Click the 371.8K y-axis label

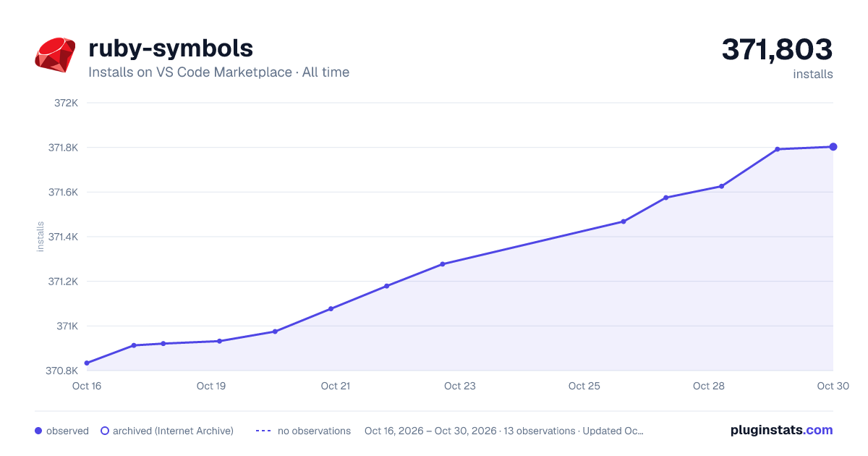click(x=63, y=148)
